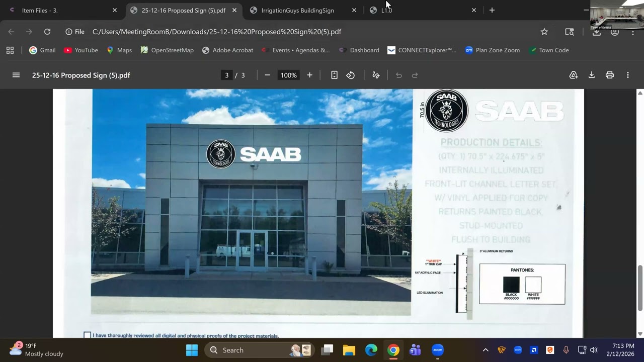This screenshot has height=362, width=644.
Task: Open the CONNECTExplorer bookmark
Action: 422,50
